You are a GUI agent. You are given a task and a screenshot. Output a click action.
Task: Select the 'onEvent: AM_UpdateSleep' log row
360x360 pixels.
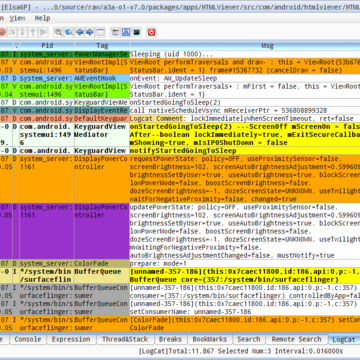[x=245, y=78]
